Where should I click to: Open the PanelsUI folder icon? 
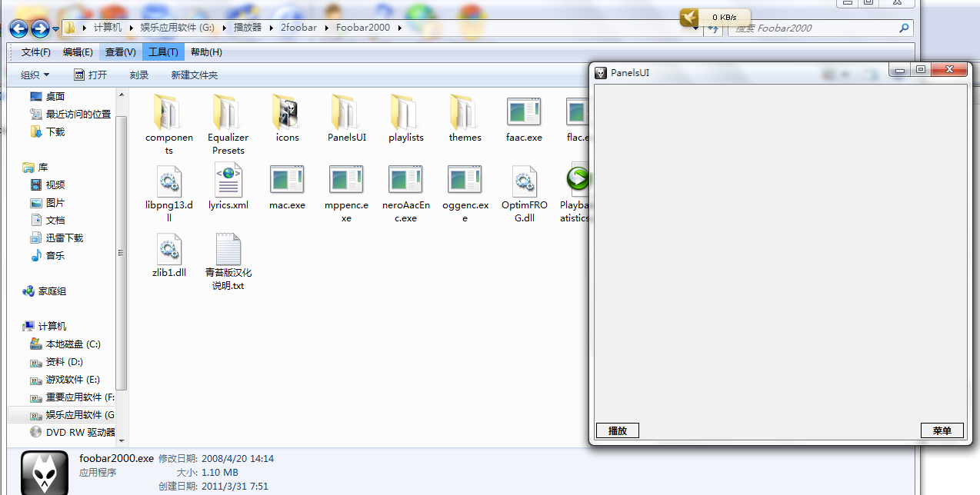point(346,111)
